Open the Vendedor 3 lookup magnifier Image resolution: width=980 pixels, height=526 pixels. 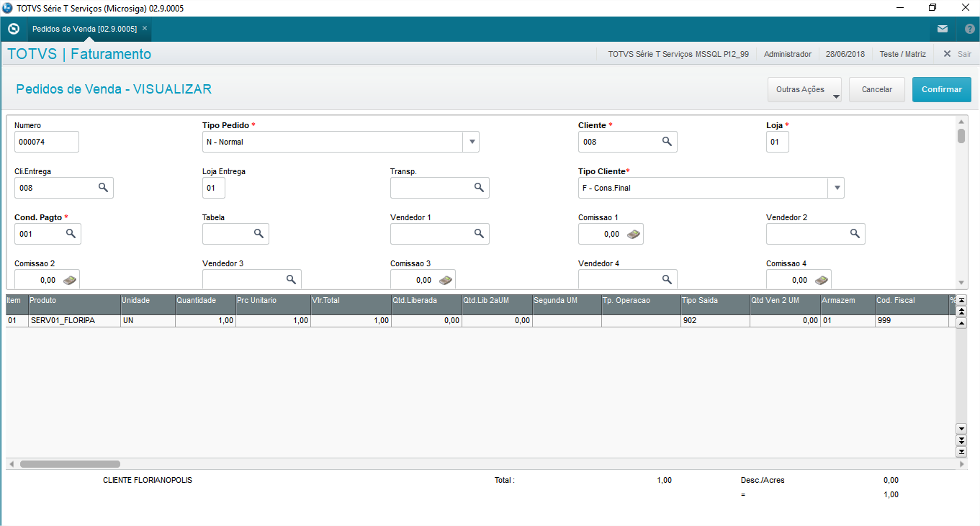coord(292,280)
